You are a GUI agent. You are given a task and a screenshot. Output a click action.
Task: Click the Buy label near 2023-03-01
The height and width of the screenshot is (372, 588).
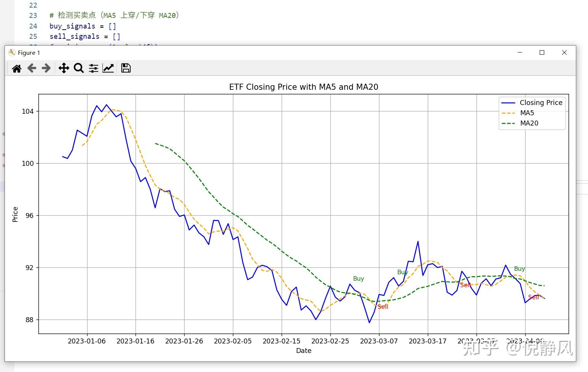pos(359,279)
